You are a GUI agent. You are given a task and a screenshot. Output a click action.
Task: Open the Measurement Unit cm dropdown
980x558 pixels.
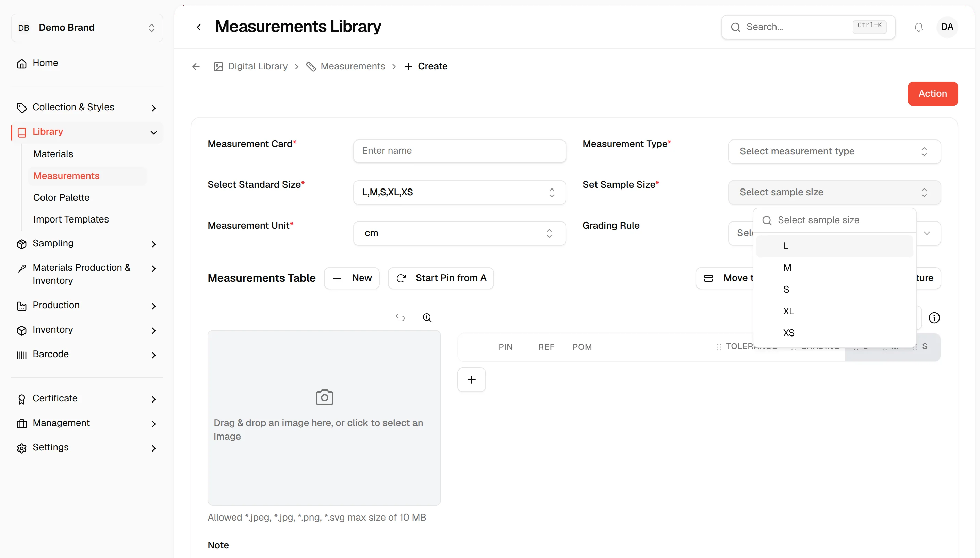[459, 233]
